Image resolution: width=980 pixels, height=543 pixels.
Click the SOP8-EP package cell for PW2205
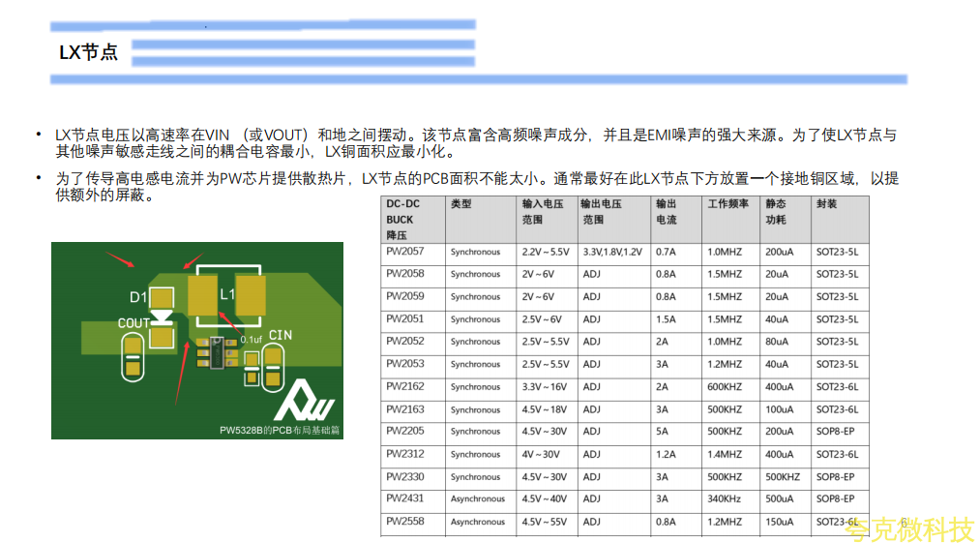coord(835,432)
